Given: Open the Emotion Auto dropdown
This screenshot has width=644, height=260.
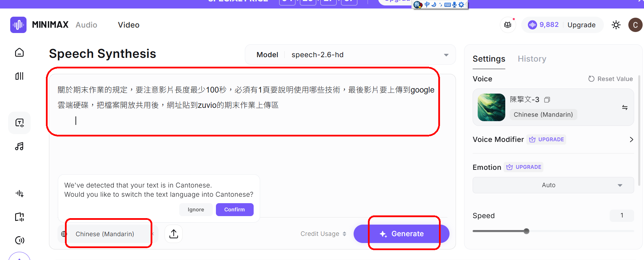Looking at the screenshot, I should (553, 185).
